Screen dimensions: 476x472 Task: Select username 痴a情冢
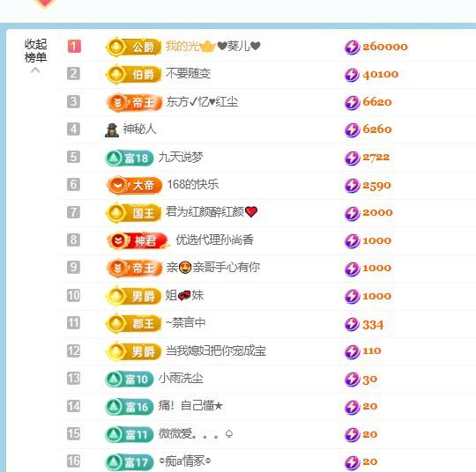pos(185,461)
